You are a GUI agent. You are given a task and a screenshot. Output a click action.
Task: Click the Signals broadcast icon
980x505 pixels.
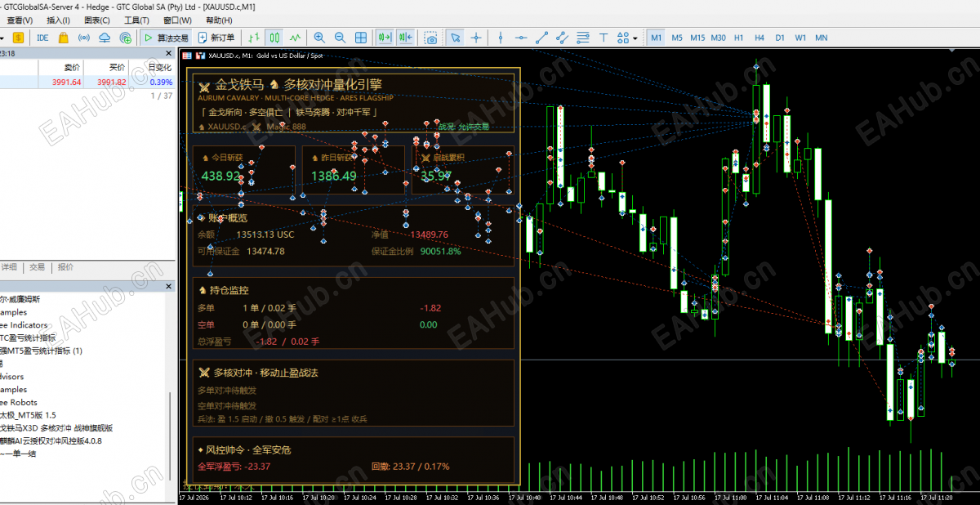83,38
